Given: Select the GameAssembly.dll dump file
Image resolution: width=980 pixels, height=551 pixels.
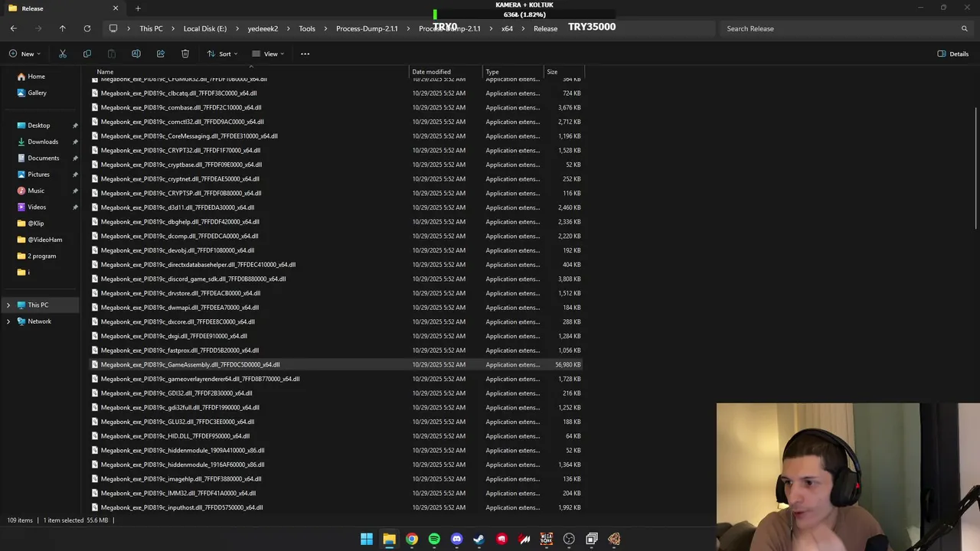Looking at the screenshot, I should pyautogui.click(x=336, y=365).
